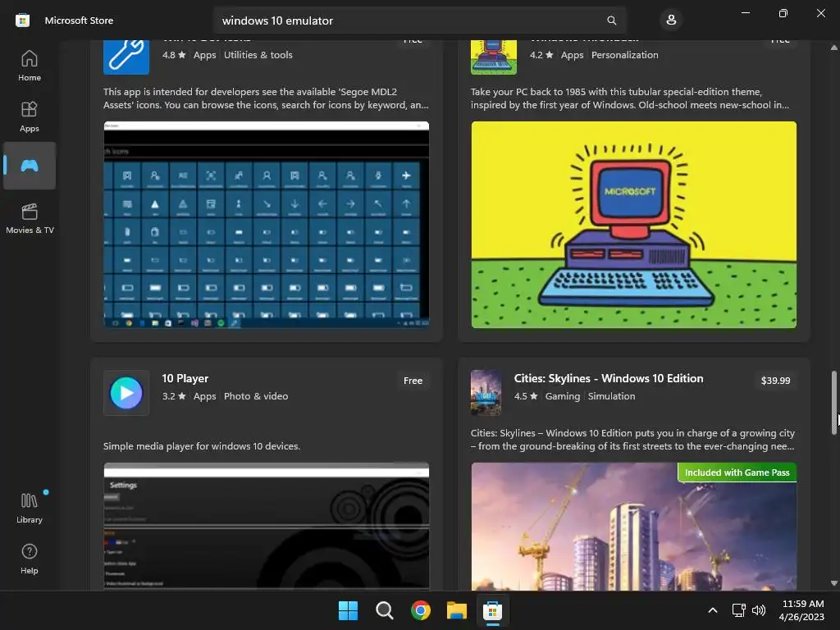
Task: Open Help from the sidebar
Action: (x=29, y=559)
